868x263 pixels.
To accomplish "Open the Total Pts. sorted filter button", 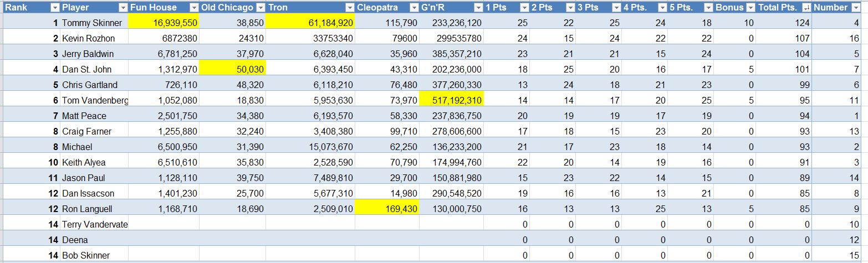I will tap(806, 8).
